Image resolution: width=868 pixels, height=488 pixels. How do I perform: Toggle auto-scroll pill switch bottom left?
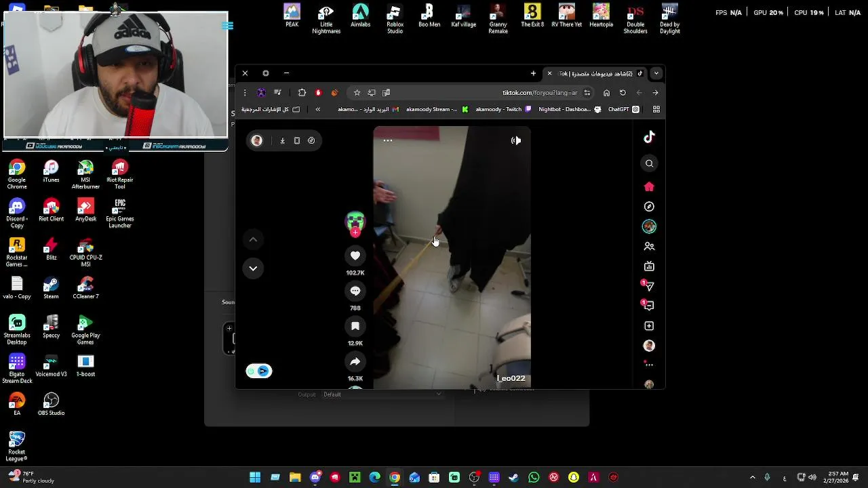pos(259,371)
